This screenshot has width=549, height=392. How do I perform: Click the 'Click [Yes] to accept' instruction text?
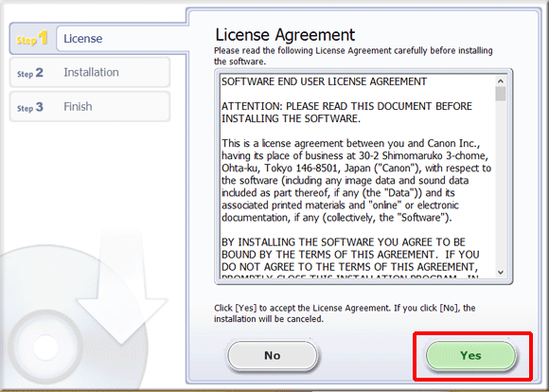point(345,313)
